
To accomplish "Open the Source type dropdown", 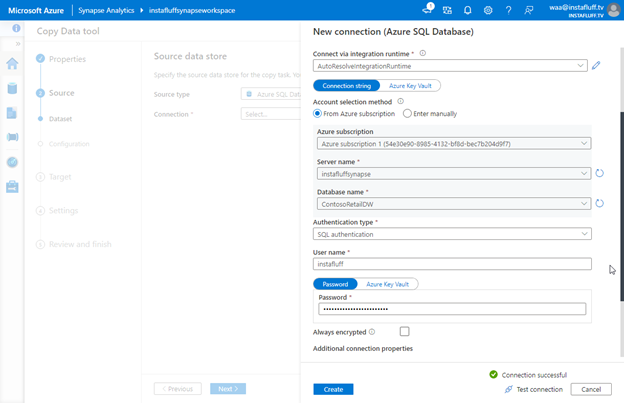I will point(271,94).
